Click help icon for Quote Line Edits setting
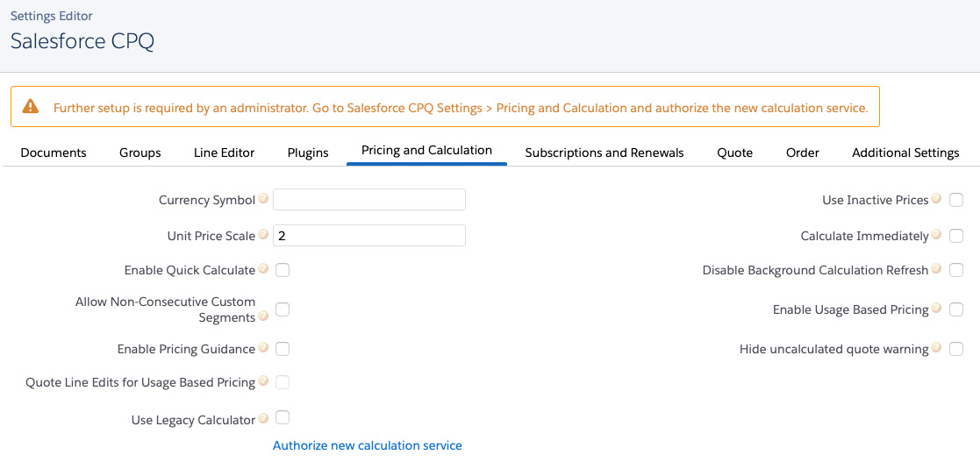Viewport: 980px width, 462px height. coord(263,381)
